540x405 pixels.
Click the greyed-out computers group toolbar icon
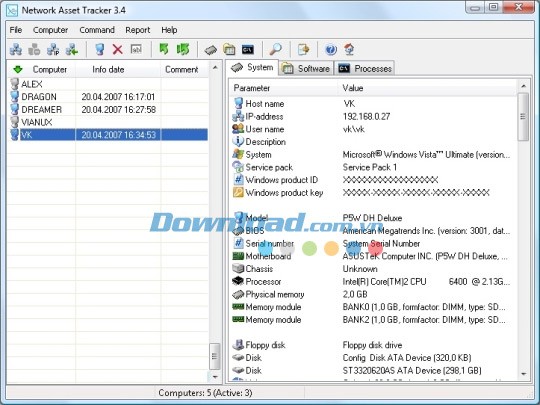click(x=34, y=50)
